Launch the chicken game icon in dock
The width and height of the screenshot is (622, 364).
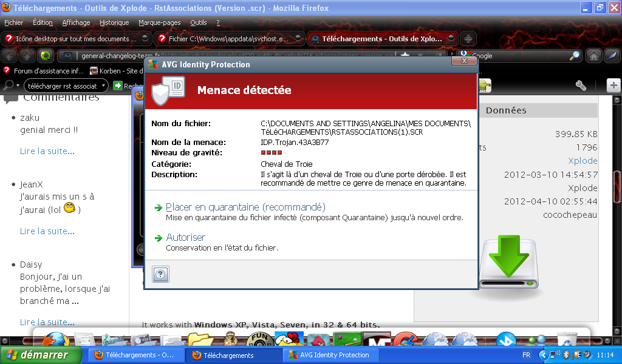click(289, 340)
